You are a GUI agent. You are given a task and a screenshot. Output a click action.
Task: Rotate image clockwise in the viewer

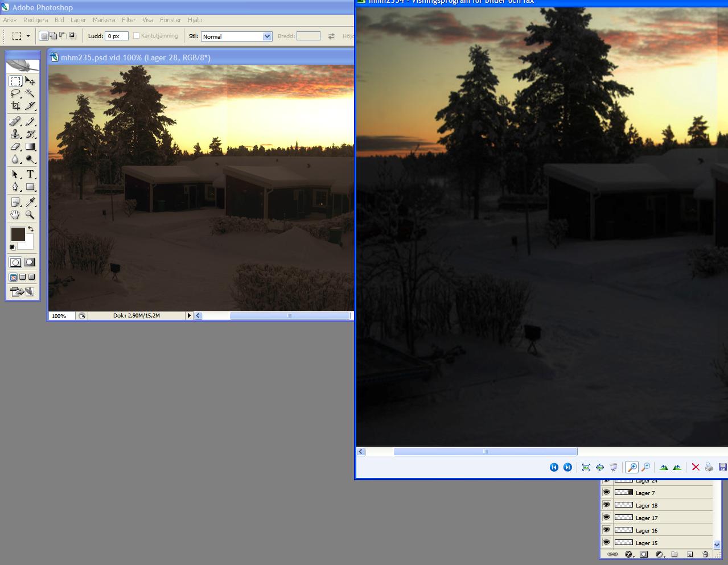pos(663,467)
